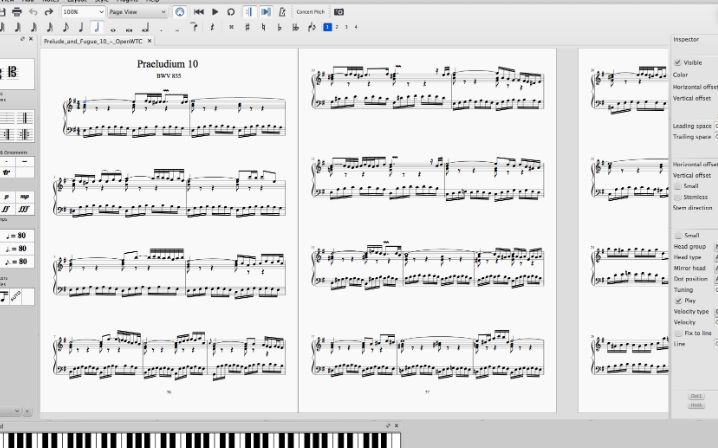718x448 pixels.
Task: Click the Concert Pitch button
Action: (311, 11)
